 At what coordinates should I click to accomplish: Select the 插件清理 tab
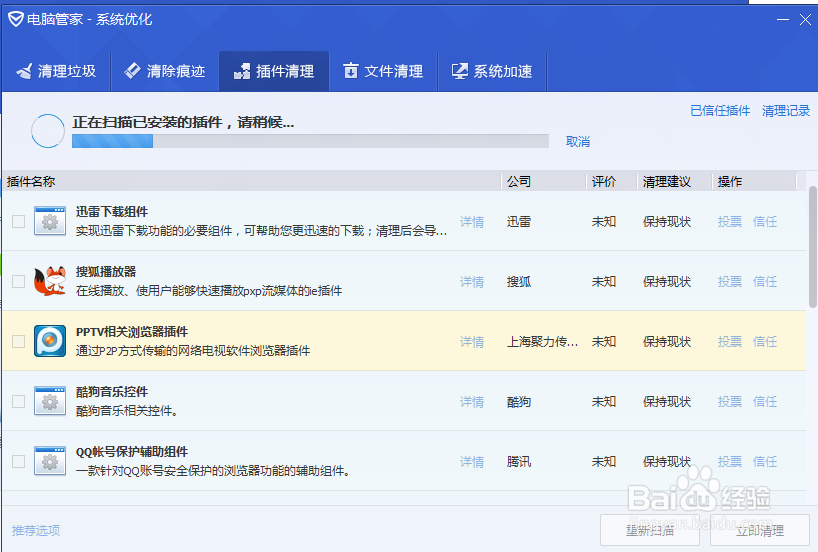[274, 71]
